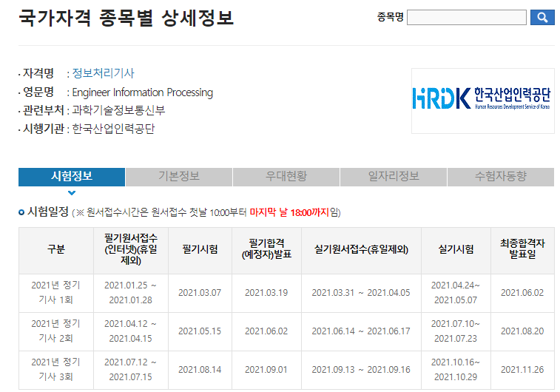This screenshot has height=392, width=560.
Task: Open the 시험정보 tab
Action: (x=72, y=176)
